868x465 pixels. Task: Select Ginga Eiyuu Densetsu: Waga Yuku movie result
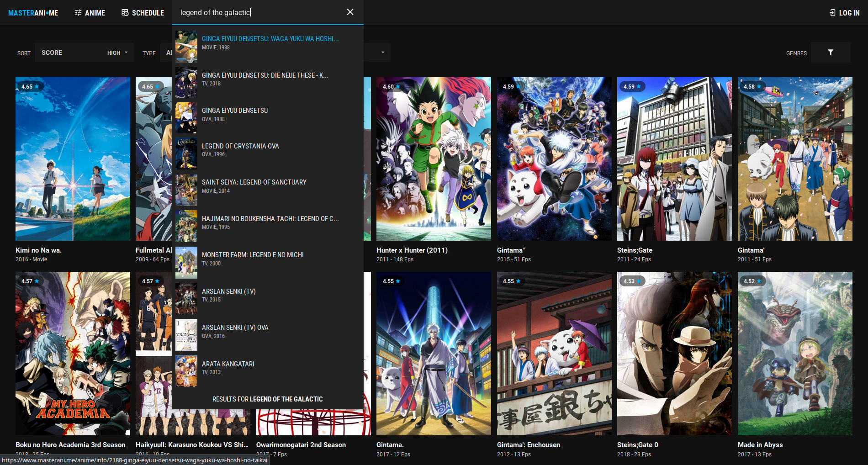tap(268, 46)
